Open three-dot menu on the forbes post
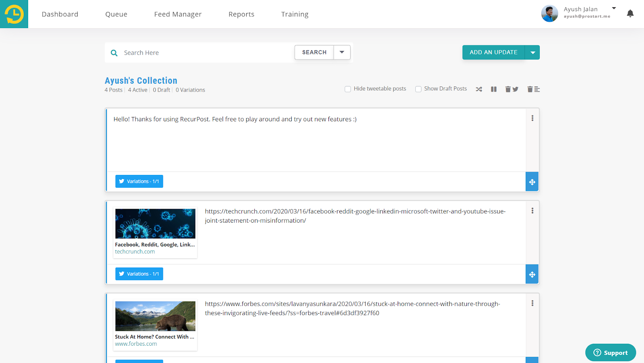644x363 pixels. point(533,303)
